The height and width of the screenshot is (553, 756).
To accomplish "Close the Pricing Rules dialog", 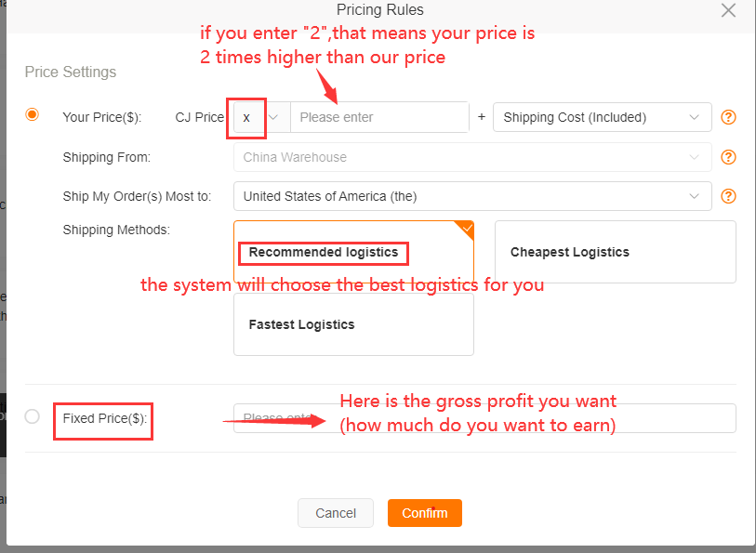I will coord(728,11).
